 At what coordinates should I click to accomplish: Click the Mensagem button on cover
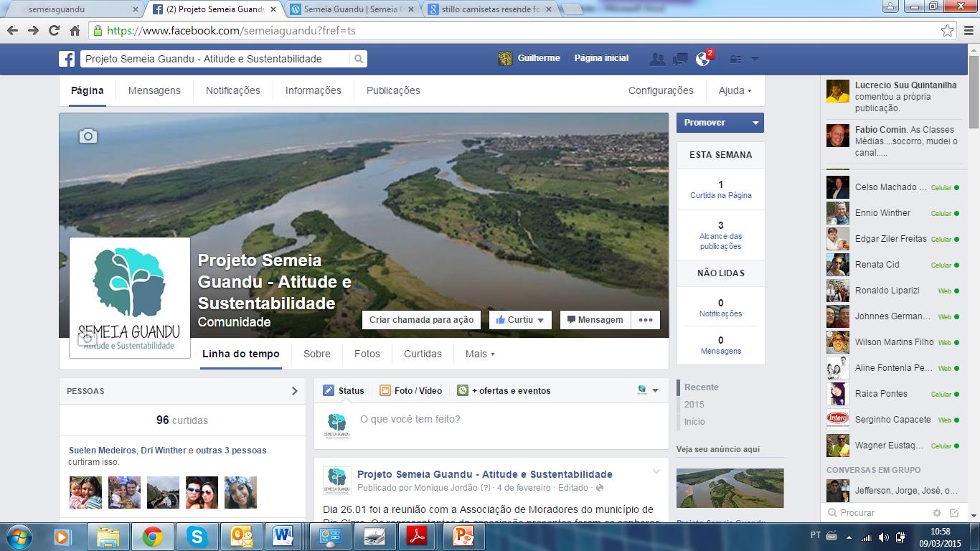click(x=595, y=320)
